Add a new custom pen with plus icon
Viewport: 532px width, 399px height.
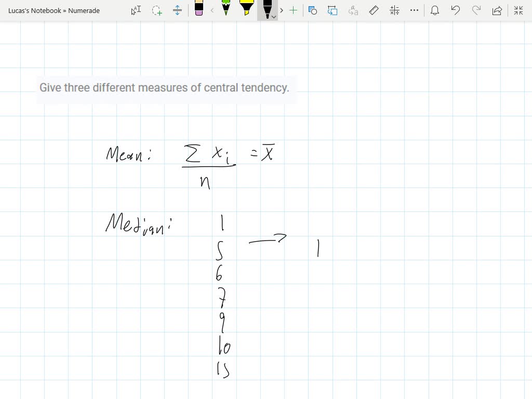pyautogui.click(x=294, y=10)
